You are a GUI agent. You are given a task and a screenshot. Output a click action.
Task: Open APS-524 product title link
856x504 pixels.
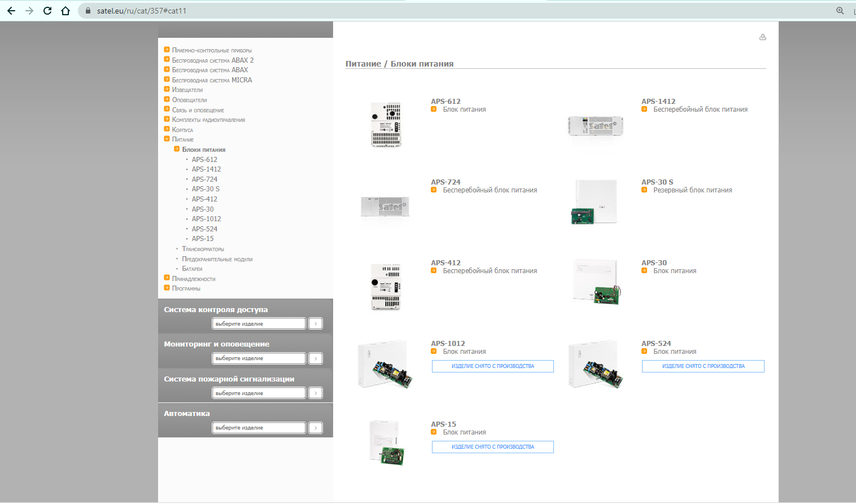(x=656, y=344)
